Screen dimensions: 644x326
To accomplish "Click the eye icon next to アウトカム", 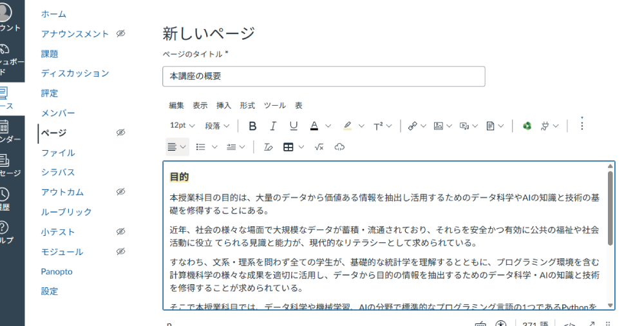I will [120, 191].
